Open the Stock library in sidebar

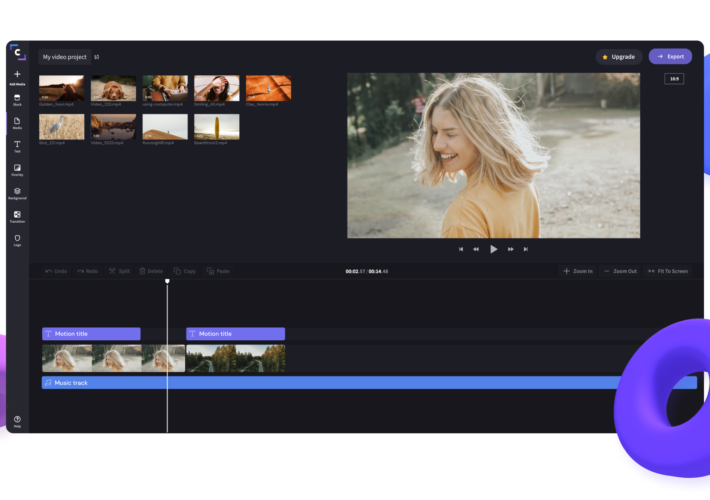17,99
